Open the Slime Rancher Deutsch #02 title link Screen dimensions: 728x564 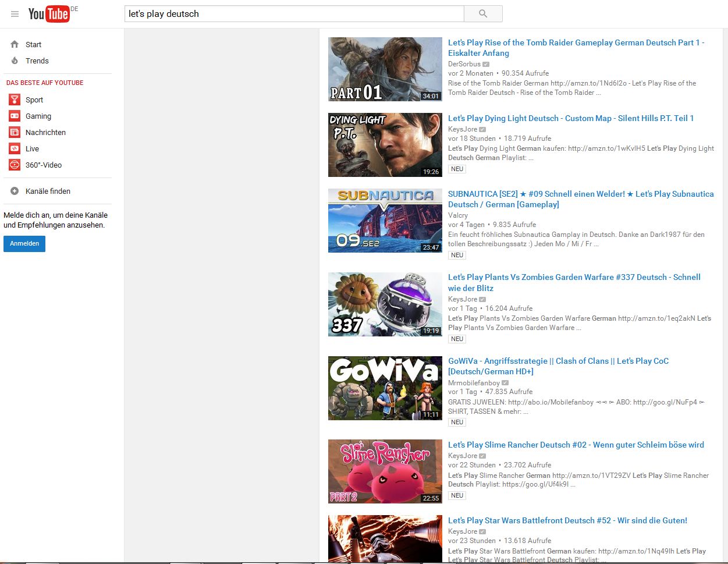click(x=576, y=445)
